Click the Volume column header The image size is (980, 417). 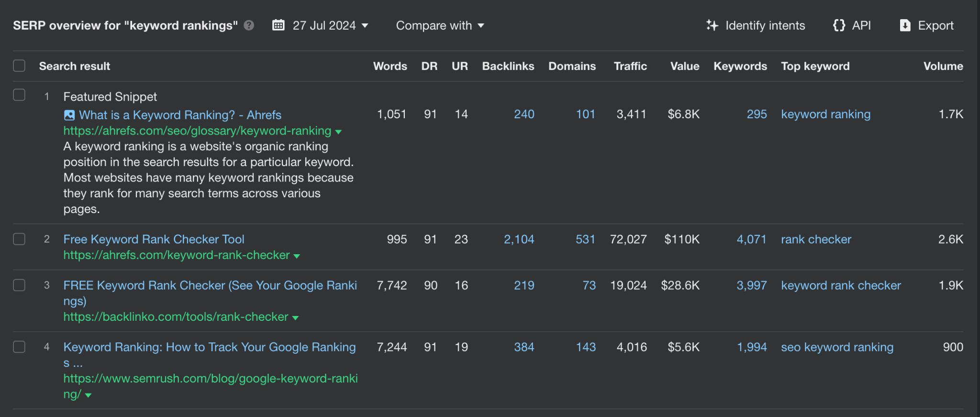click(943, 66)
